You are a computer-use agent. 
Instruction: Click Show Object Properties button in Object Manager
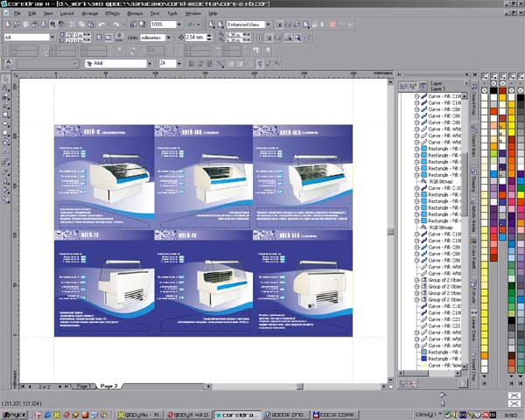click(x=403, y=87)
